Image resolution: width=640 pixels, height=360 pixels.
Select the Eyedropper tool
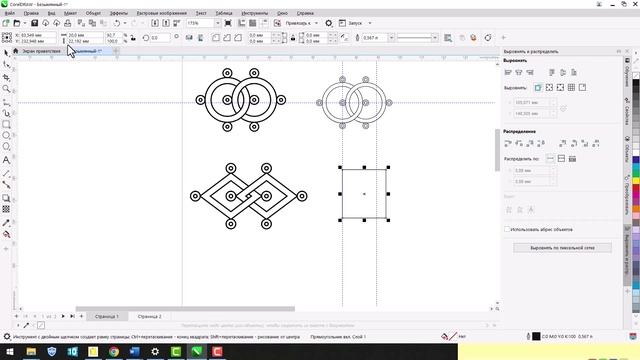(6, 223)
